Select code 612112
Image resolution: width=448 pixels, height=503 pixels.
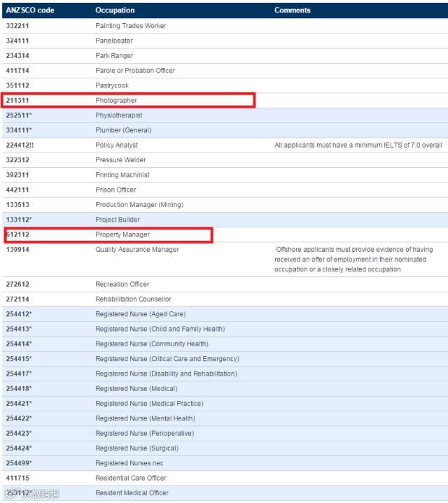(17, 234)
